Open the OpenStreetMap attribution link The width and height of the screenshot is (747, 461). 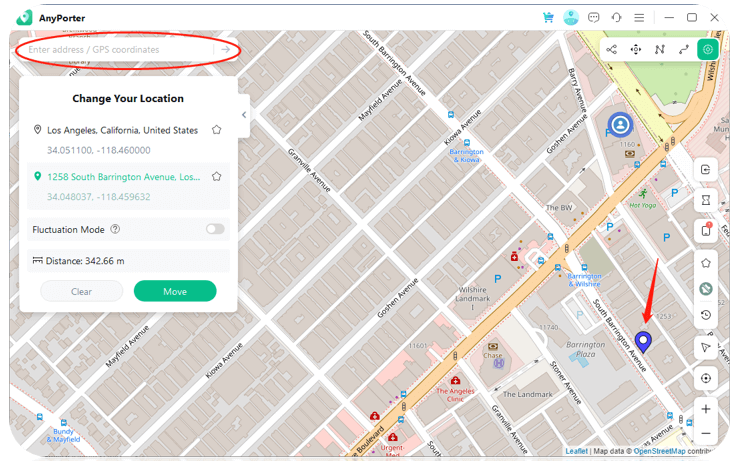pyautogui.click(x=659, y=451)
